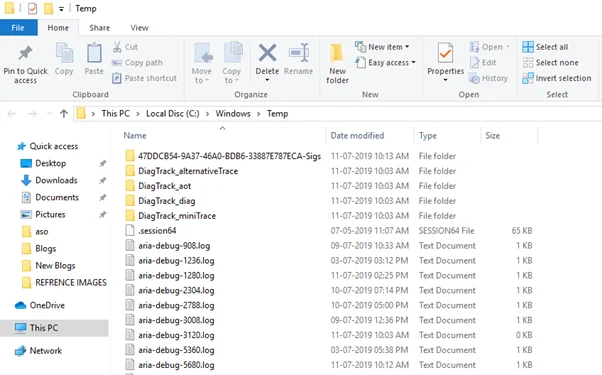Click Select none in ribbon
Viewport: 602px width, 375px height.
coord(551,63)
